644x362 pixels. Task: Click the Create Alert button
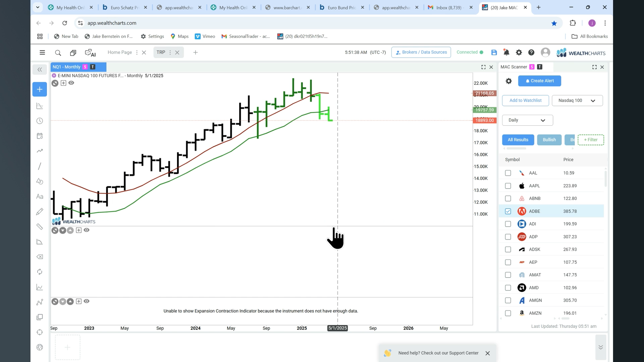coord(539,81)
